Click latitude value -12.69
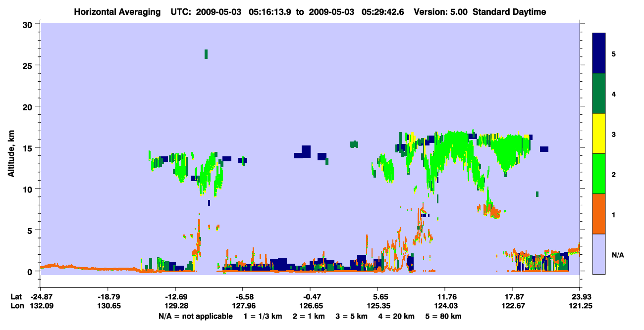Screen dimensions: 644x330 [175, 297]
